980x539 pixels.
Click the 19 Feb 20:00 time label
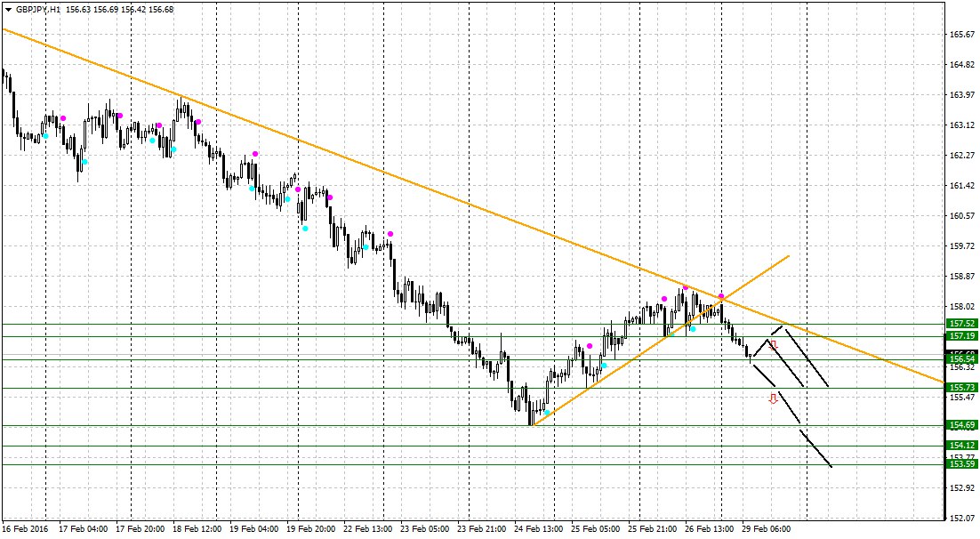310,529
